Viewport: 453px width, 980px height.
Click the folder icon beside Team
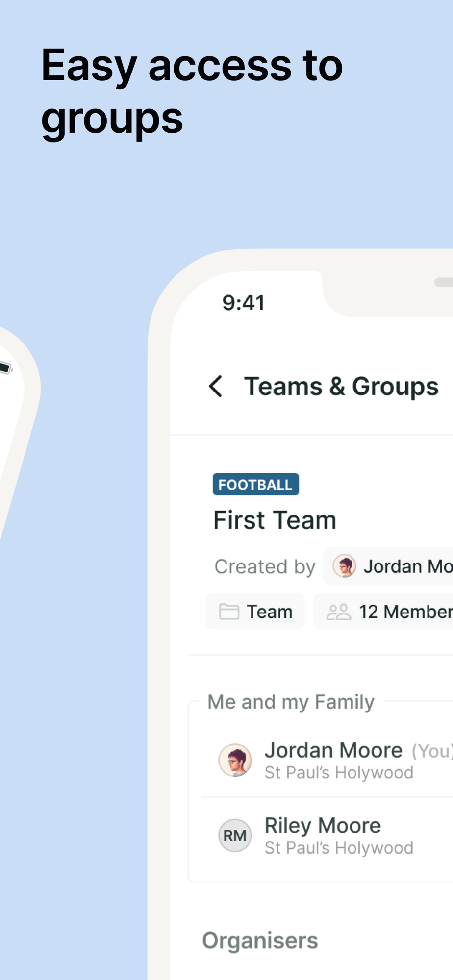(228, 612)
